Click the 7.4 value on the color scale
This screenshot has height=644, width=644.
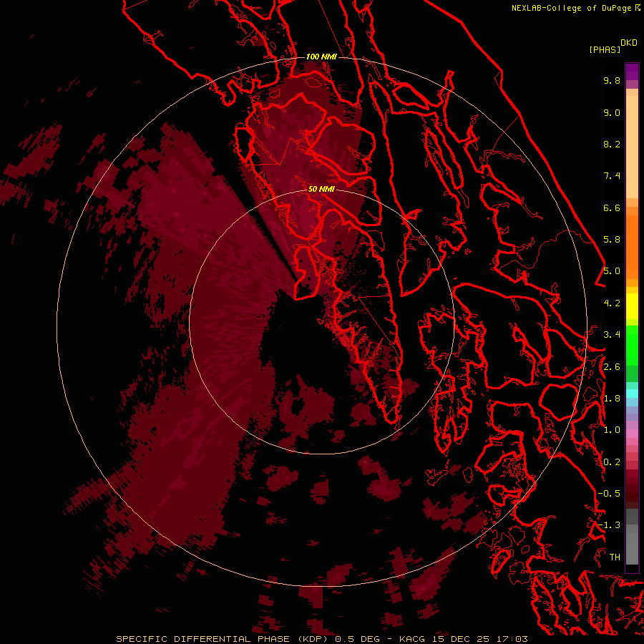coord(612,176)
